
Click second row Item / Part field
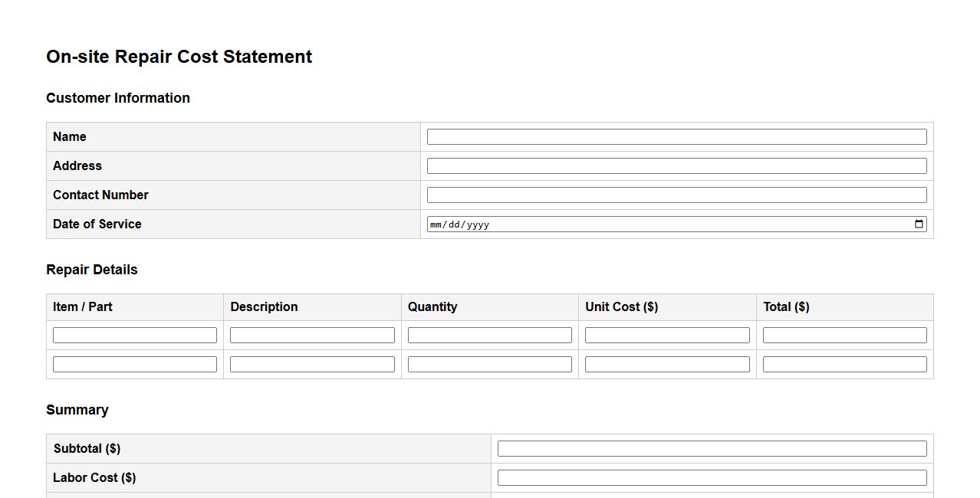point(135,365)
